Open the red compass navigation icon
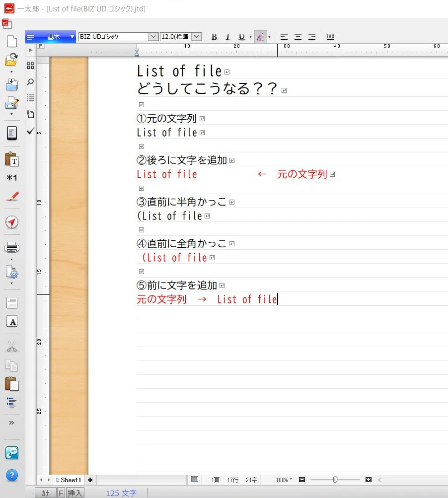 (x=12, y=222)
